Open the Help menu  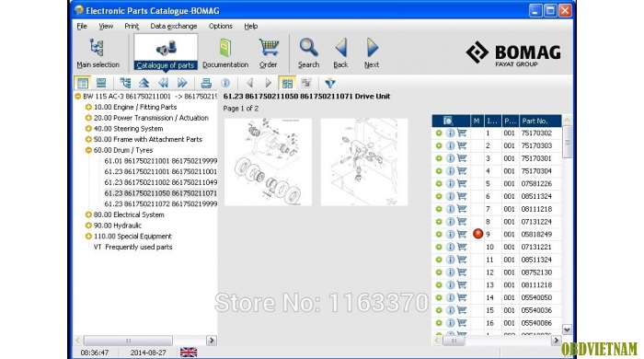coord(250,26)
